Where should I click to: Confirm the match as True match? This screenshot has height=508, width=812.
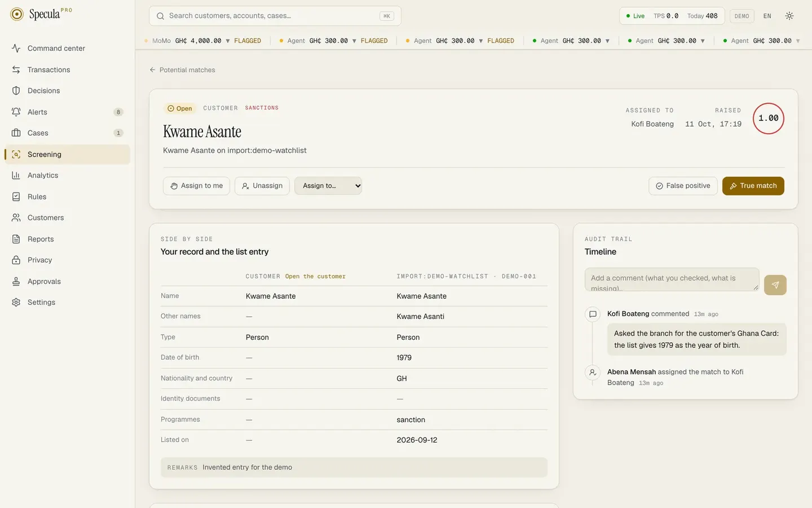(x=753, y=186)
